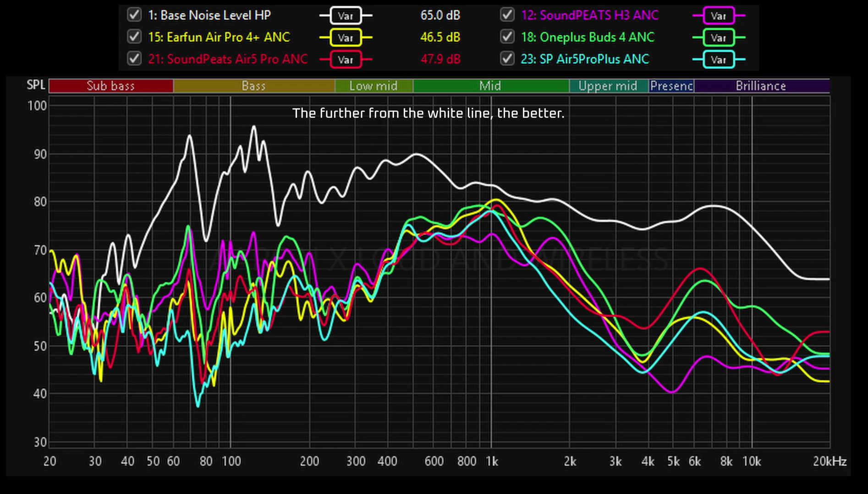Select the Sub bass frequency band
The image size is (868, 494).
pos(111,86)
